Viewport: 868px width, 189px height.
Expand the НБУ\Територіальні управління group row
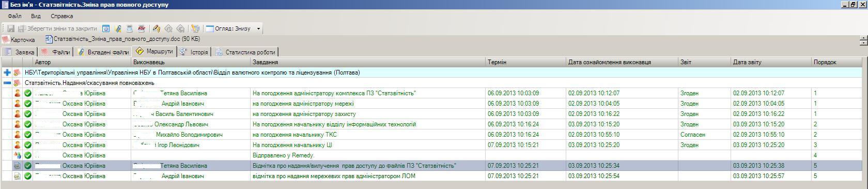pos(7,72)
